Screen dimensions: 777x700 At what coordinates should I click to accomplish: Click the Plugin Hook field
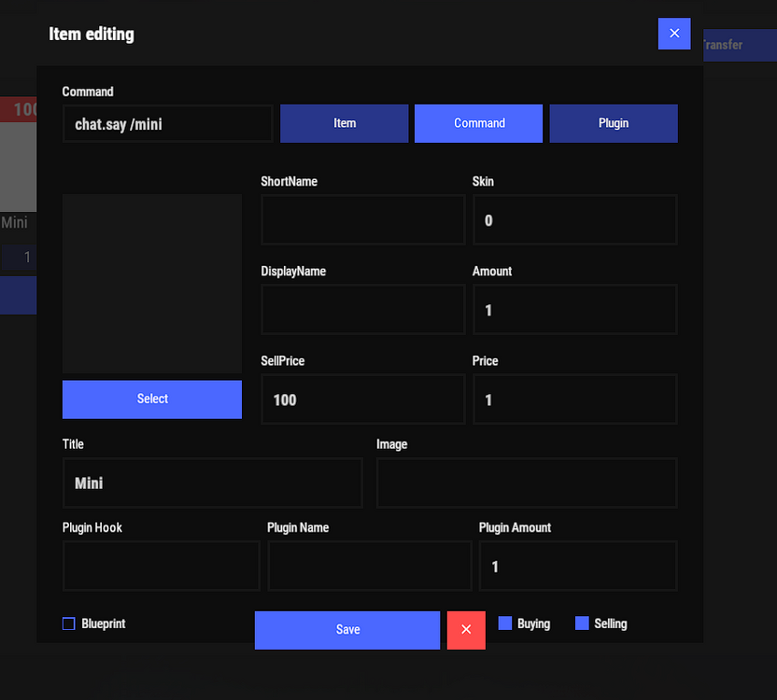click(x=161, y=567)
